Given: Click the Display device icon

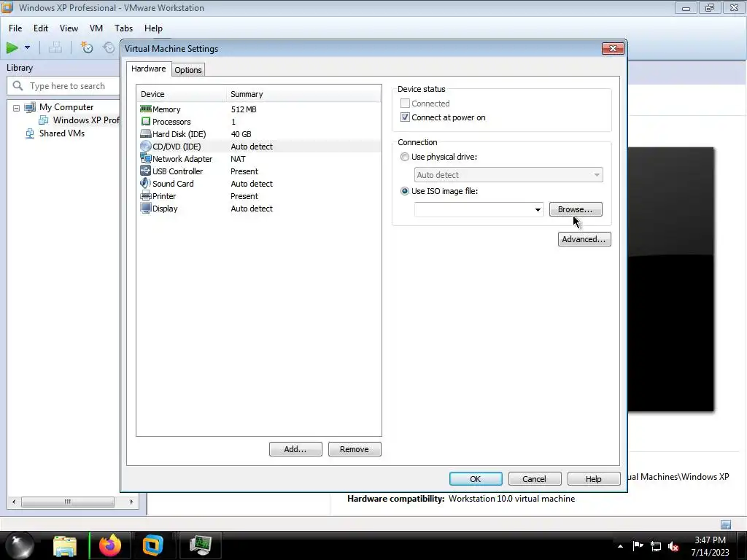Looking at the screenshot, I should 146,208.
